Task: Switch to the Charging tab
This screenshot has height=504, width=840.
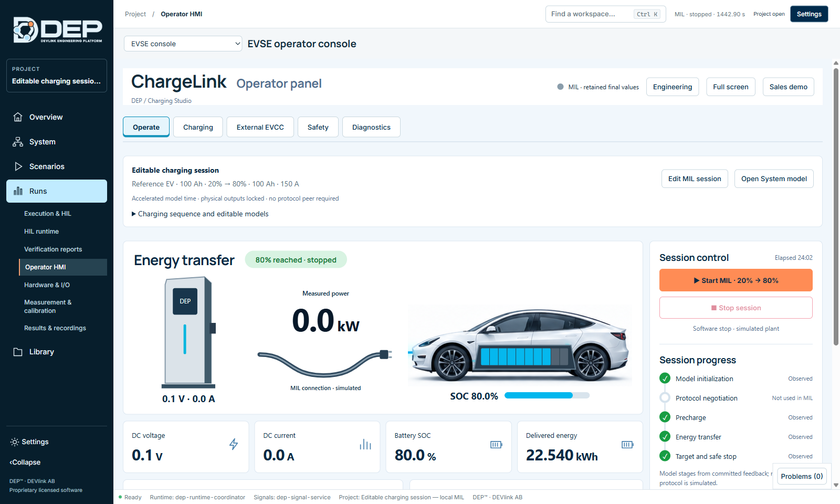Action: pos(198,127)
